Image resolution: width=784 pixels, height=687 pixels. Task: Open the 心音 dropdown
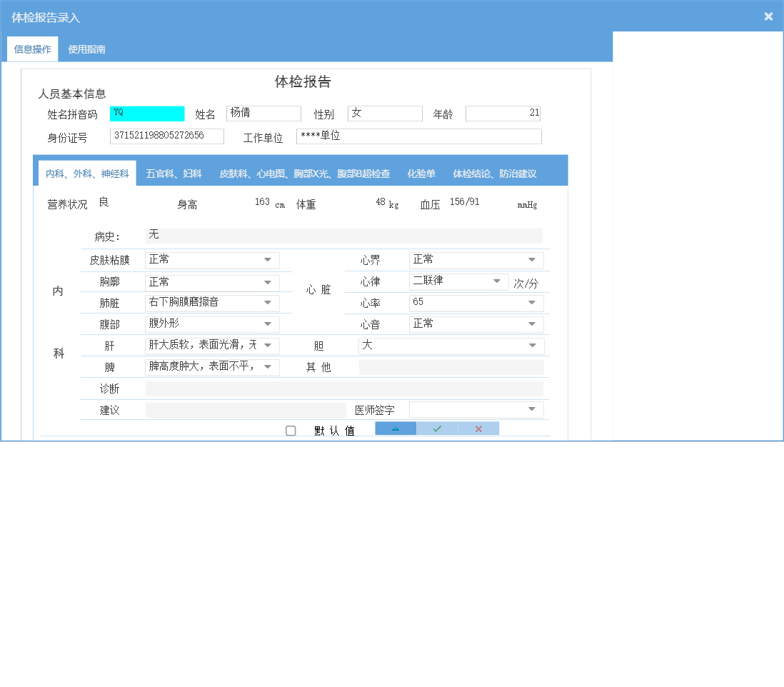tap(531, 324)
